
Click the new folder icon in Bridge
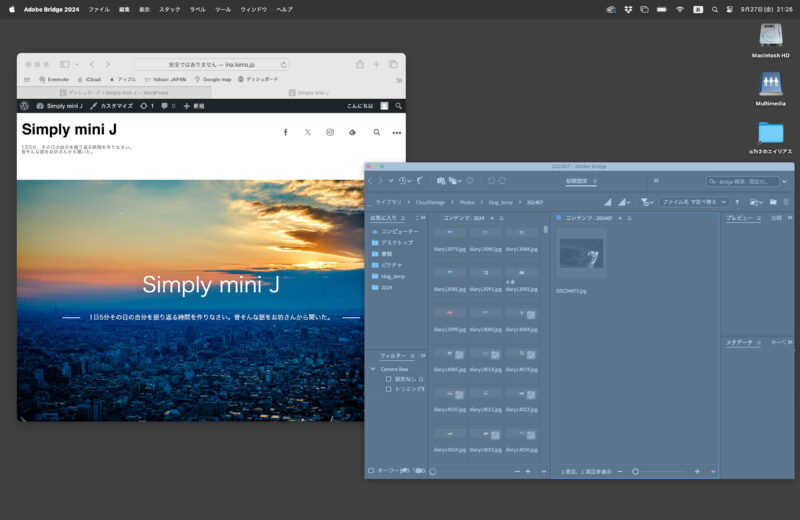pyautogui.click(x=773, y=202)
